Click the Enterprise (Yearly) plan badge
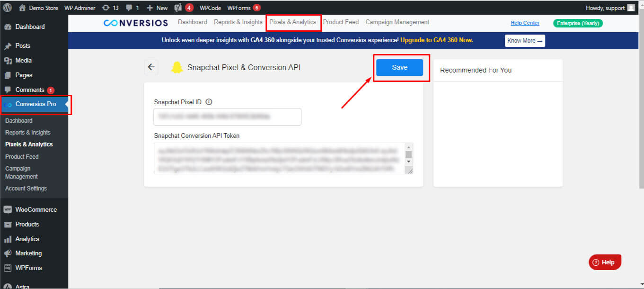The image size is (644, 289). (x=578, y=23)
